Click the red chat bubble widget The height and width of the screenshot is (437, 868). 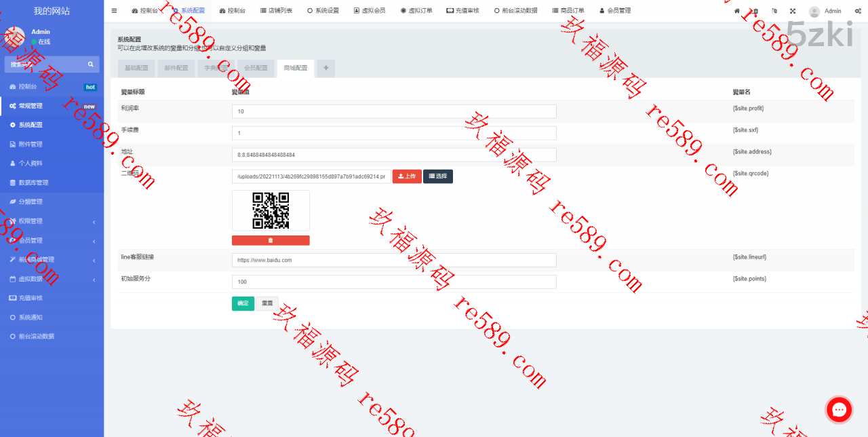(x=839, y=409)
